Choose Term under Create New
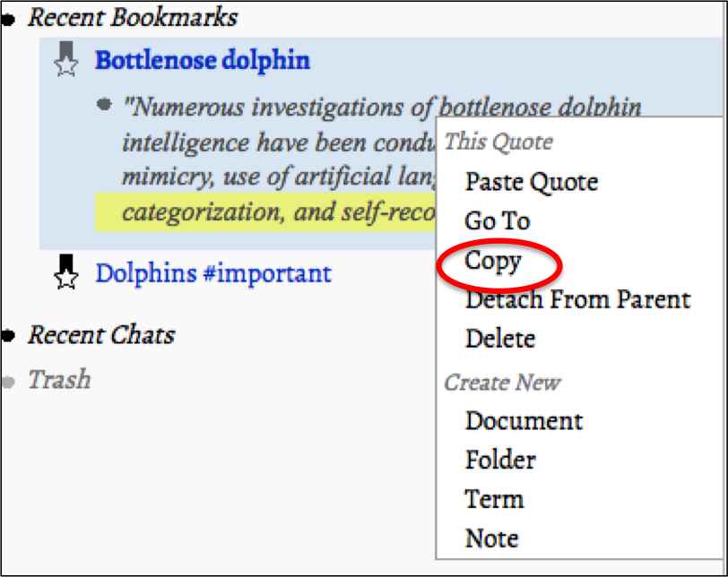 494,498
